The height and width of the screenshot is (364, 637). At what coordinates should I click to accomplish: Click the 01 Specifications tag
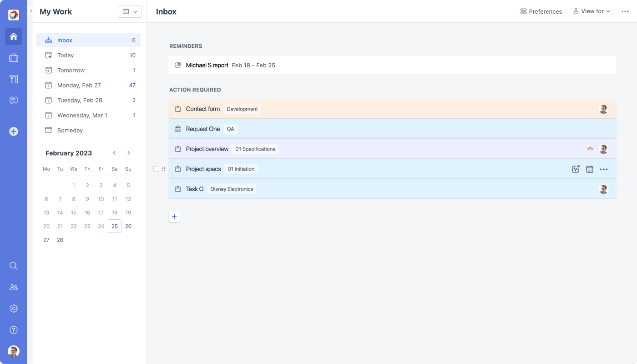pyautogui.click(x=255, y=149)
